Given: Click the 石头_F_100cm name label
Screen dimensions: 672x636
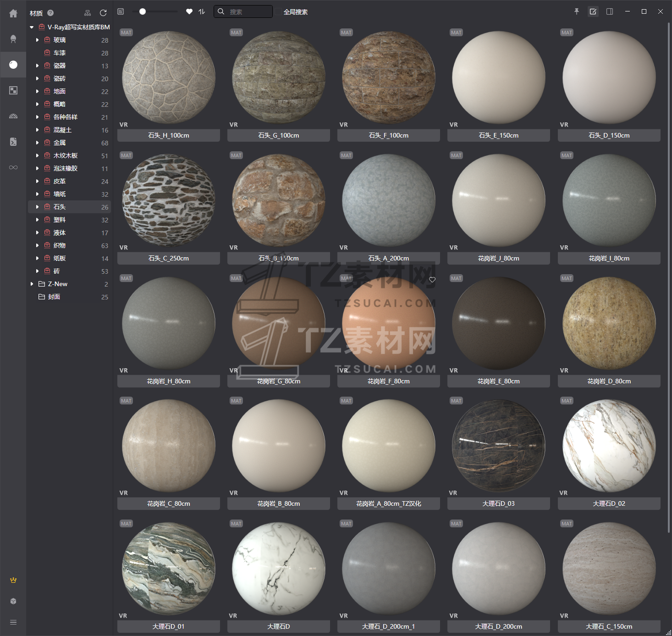Looking at the screenshot, I should [389, 136].
